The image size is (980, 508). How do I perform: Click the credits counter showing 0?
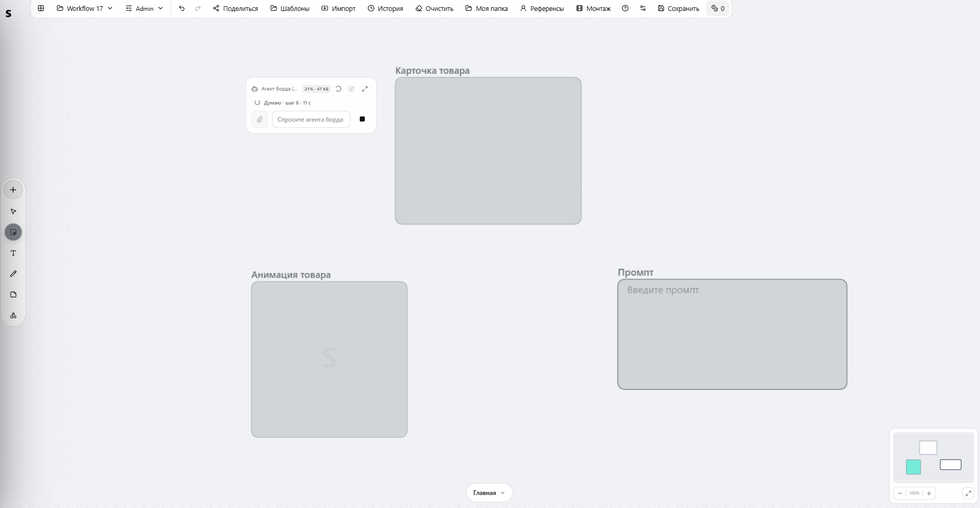pyautogui.click(x=718, y=8)
